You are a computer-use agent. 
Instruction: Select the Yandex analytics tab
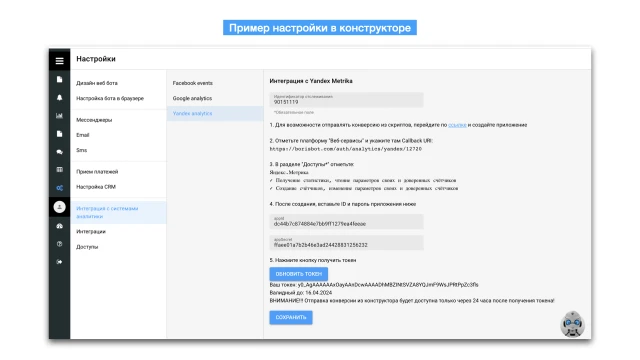point(215,113)
